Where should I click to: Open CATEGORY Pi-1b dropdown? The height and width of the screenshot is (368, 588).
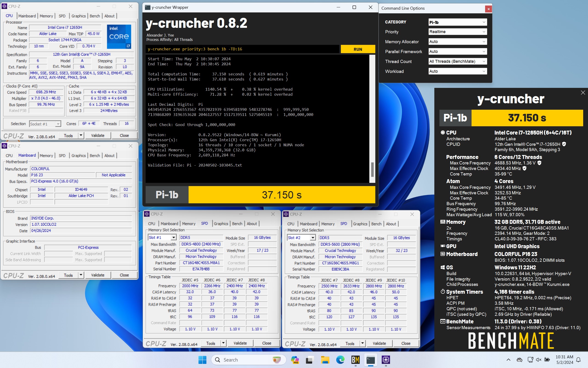pos(458,22)
